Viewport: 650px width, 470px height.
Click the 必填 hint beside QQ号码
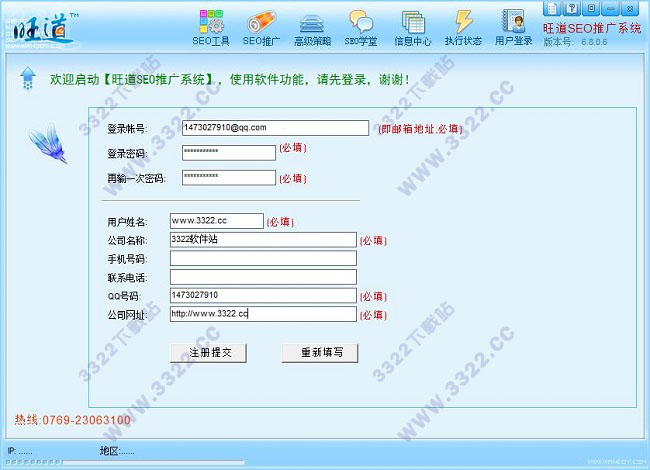coord(373,296)
